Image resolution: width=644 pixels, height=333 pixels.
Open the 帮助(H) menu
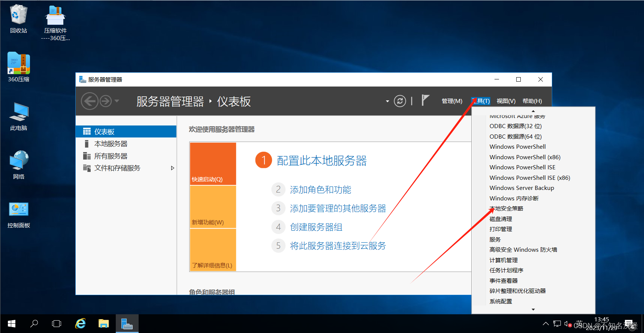(x=532, y=101)
